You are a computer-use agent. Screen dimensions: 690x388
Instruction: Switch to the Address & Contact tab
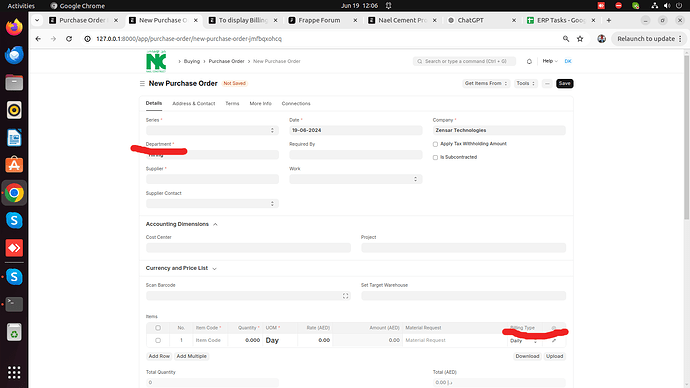(x=194, y=104)
